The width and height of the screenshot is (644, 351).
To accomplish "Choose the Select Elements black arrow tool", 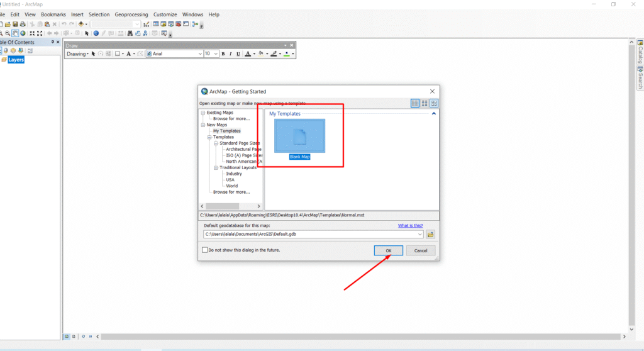I will point(87,33).
